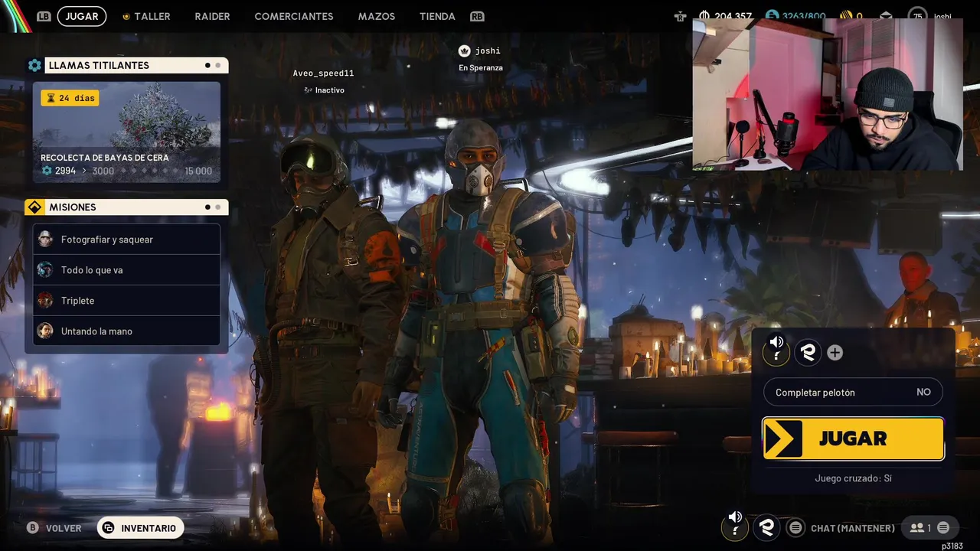Open the mail envelope icon

(x=886, y=16)
